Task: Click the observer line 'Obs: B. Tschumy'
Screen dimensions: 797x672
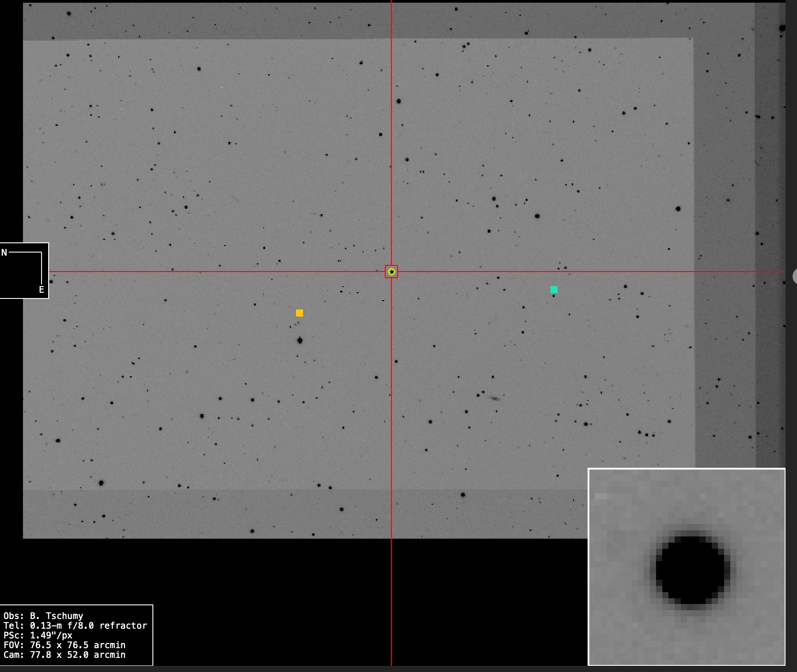Action: [43, 616]
